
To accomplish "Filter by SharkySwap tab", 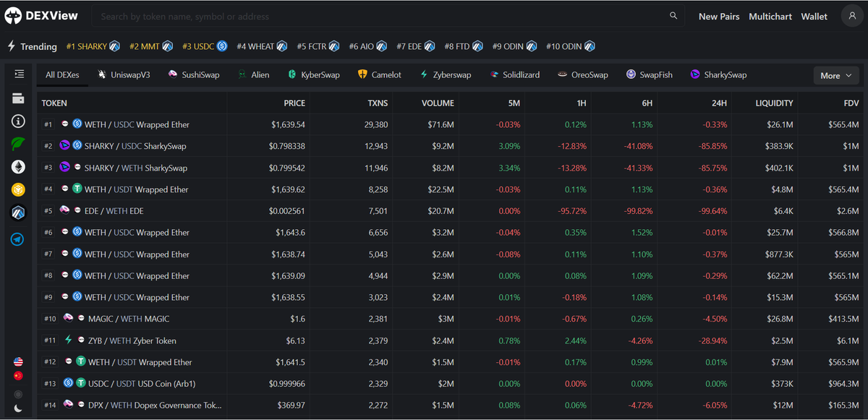I will 718,74.
